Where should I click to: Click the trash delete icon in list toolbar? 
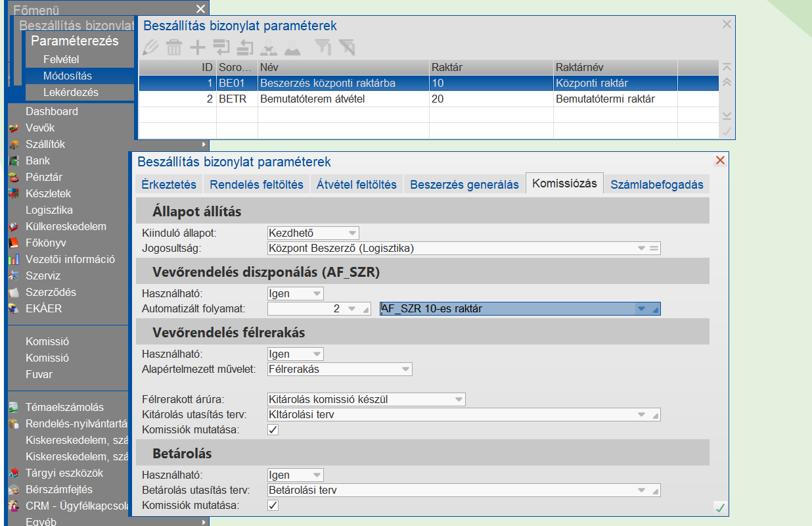tap(174, 47)
